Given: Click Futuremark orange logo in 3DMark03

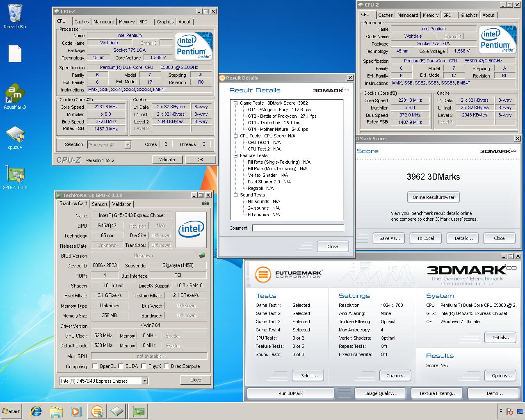Looking at the screenshot, I should point(263,275).
